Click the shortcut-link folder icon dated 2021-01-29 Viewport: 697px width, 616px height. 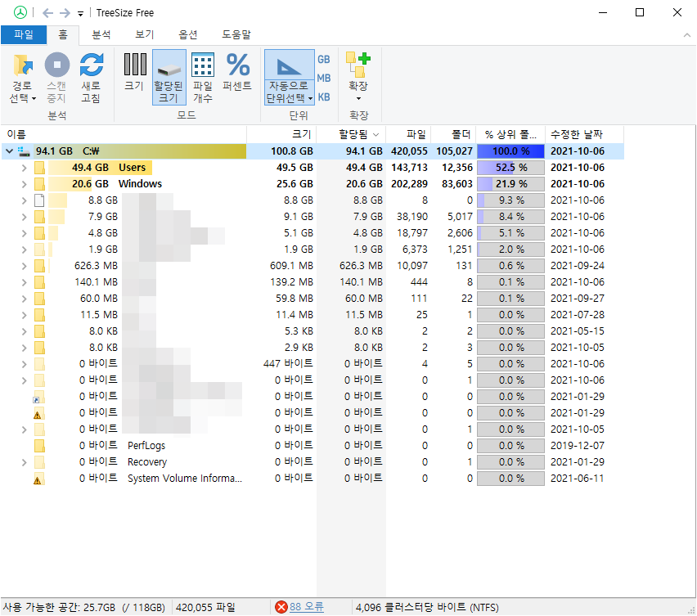38,397
